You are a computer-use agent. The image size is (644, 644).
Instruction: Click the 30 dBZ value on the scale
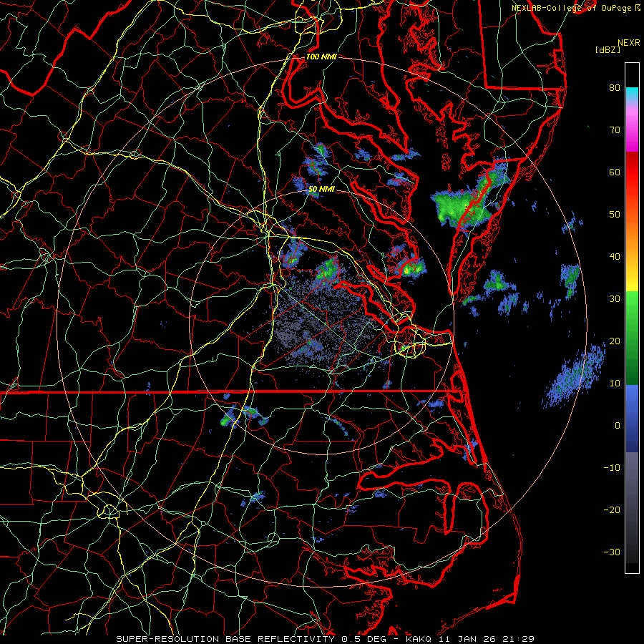tap(615, 298)
